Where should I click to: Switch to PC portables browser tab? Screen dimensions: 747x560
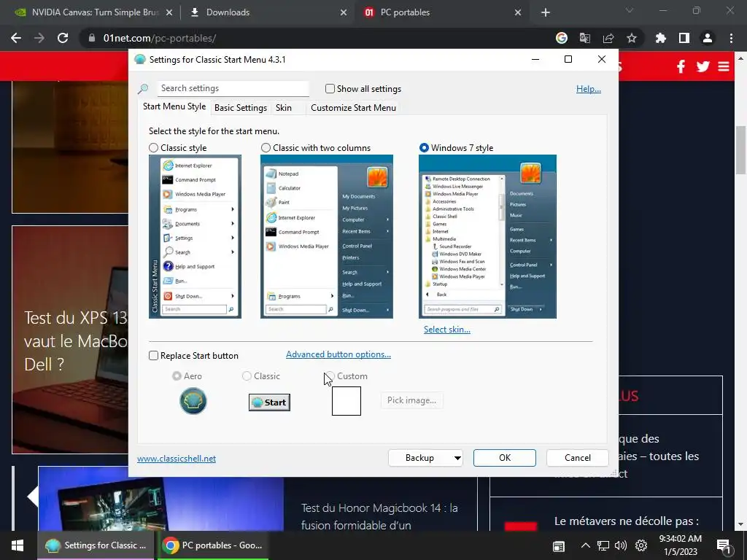coord(441,12)
